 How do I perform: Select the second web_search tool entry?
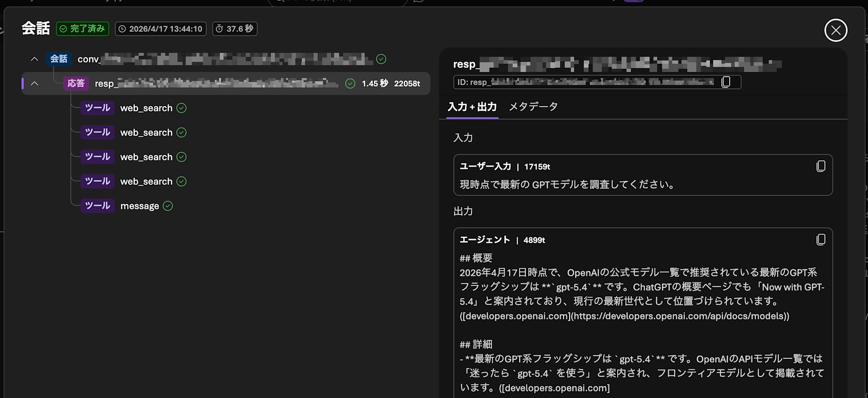click(x=146, y=132)
